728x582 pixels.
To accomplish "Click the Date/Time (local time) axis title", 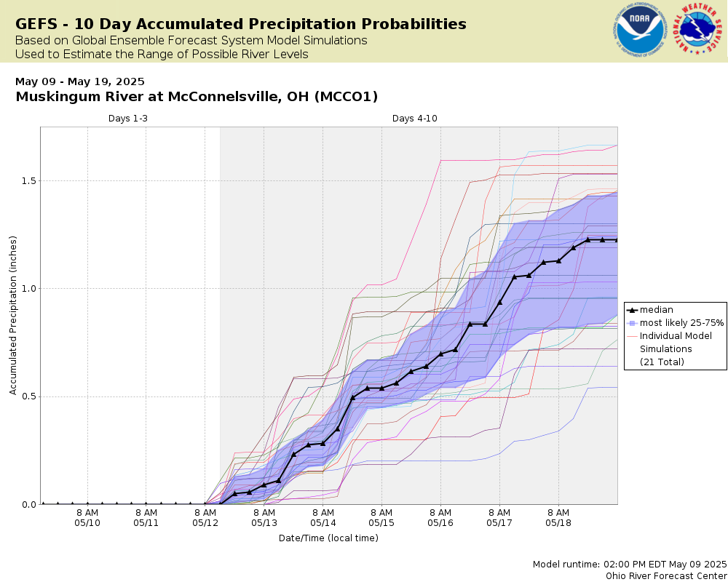I will pyautogui.click(x=329, y=538).
